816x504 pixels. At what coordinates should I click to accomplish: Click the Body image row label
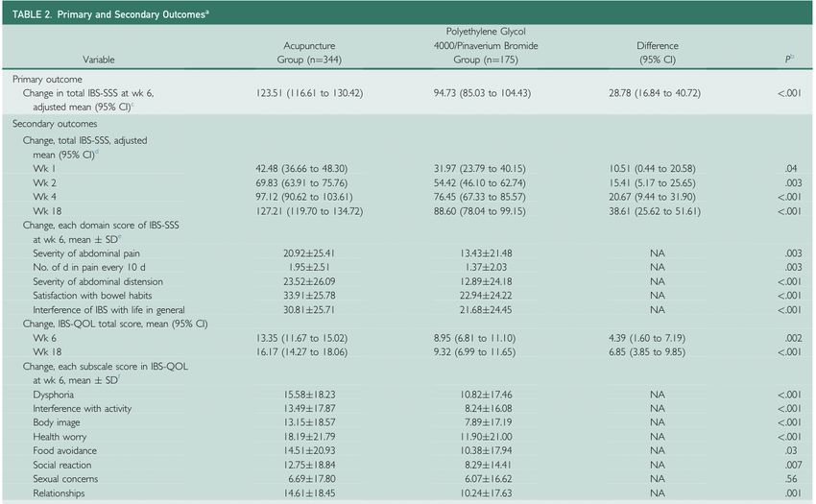[x=57, y=422]
